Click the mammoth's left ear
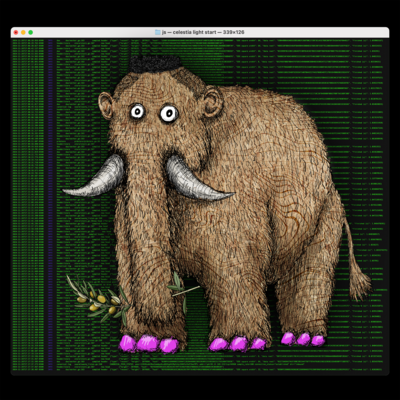Viewport: 400px width, 400px height. 106,106
